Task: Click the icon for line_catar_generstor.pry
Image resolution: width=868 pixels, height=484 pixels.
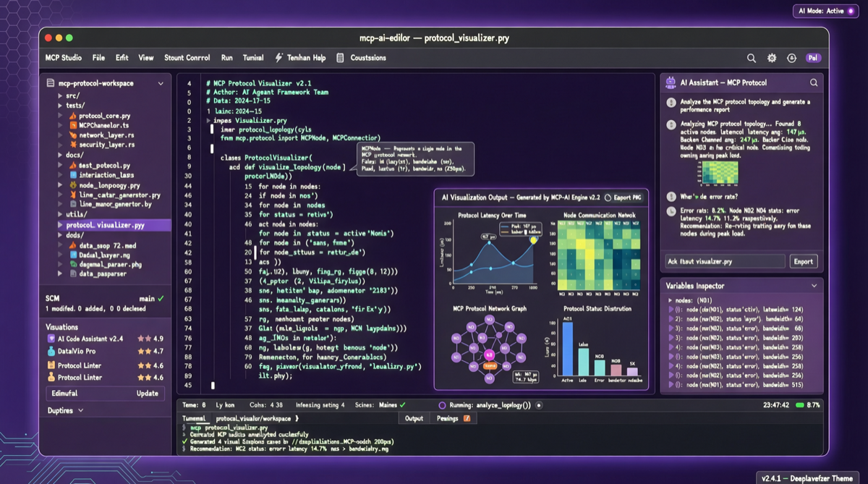Action: coord(73,195)
